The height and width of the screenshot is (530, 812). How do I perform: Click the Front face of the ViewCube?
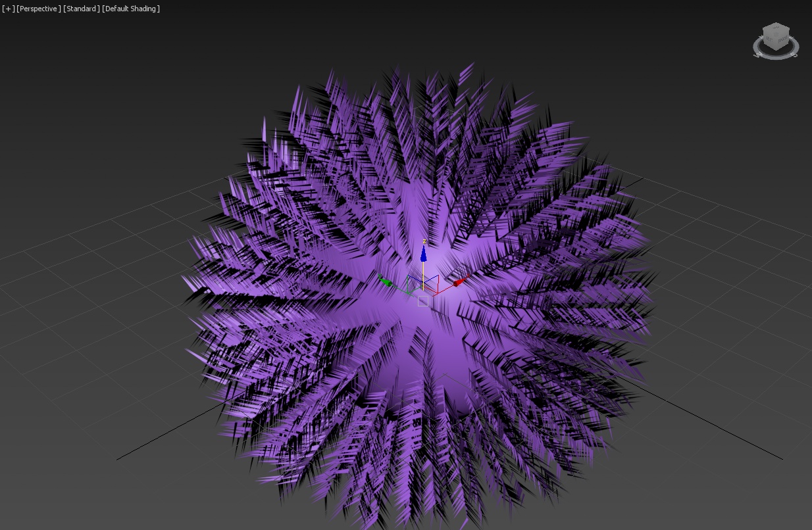[x=781, y=40]
